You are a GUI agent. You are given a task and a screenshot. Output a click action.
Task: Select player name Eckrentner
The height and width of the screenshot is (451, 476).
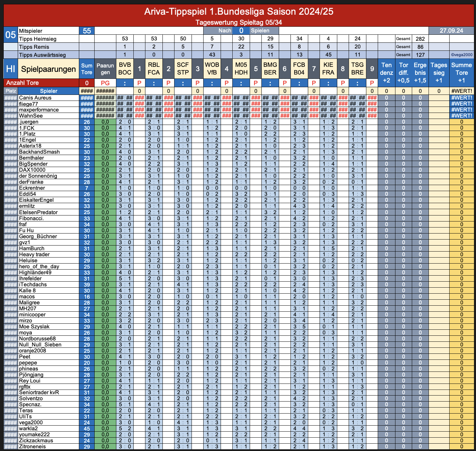click(32, 188)
